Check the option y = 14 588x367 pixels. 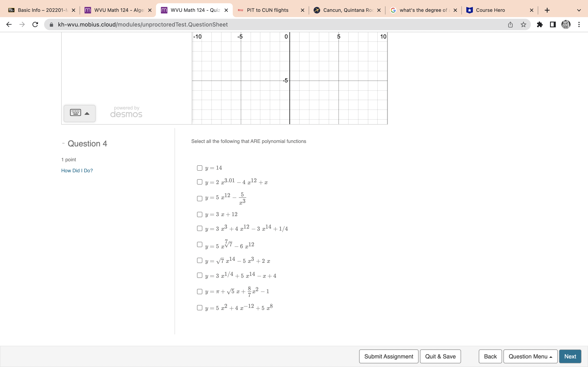199,168
